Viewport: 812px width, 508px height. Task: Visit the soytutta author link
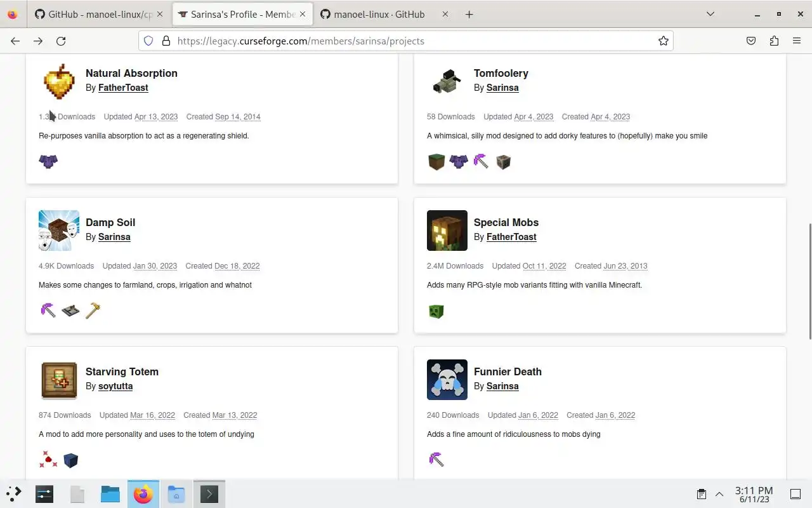(115, 386)
